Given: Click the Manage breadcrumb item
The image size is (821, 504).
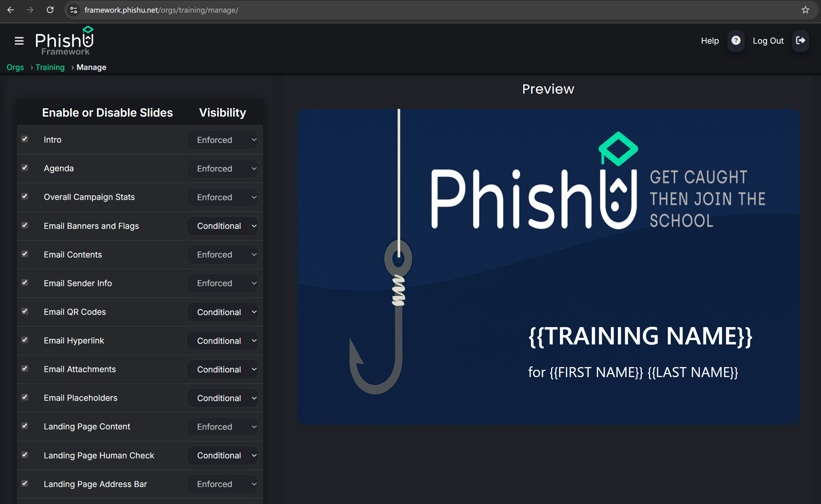Looking at the screenshot, I should [x=91, y=67].
